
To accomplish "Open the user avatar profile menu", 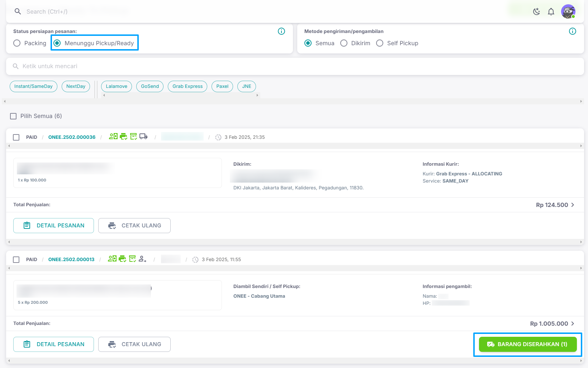I will tap(568, 12).
